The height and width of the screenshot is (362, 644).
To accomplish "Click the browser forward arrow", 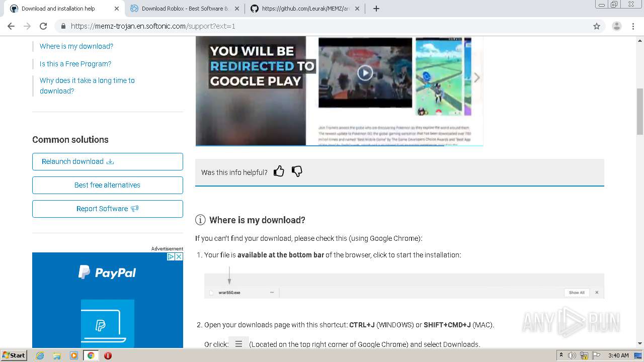I will point(27,26).
